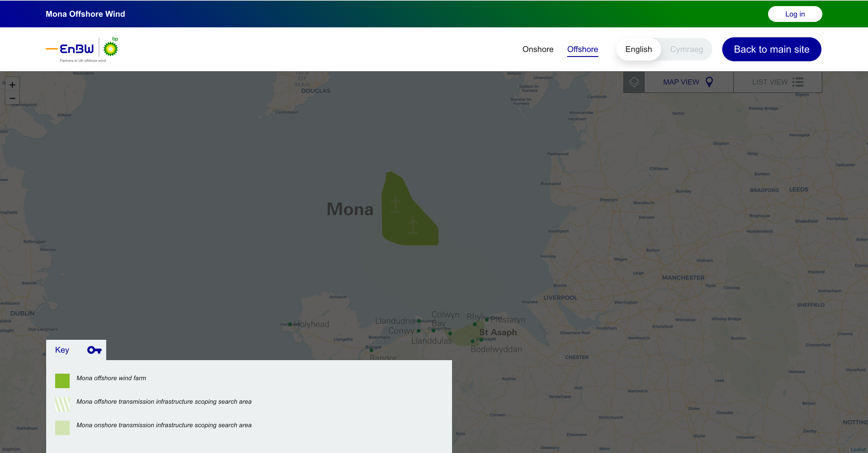
Task: Click the Mona Offshore Wind title
Action: click(85, 14)
